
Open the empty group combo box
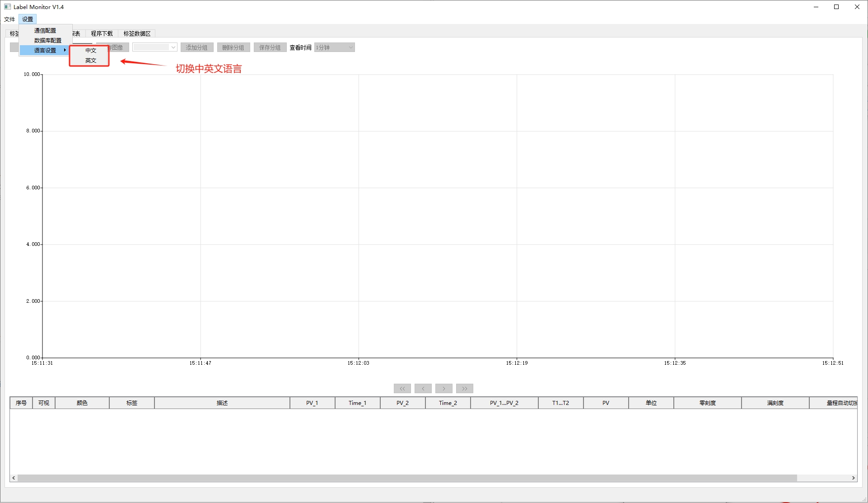(x=154, y=47)
